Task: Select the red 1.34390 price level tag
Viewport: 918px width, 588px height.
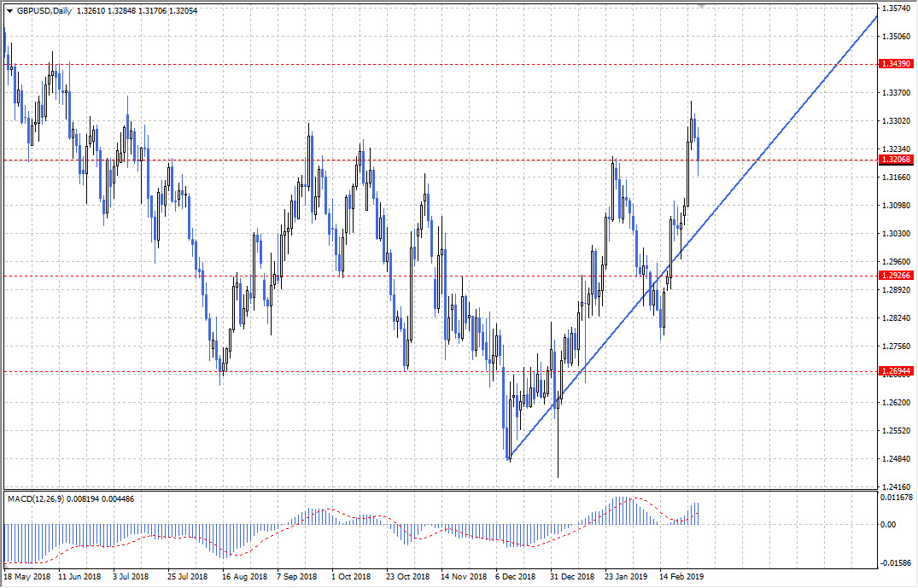Action: 897,64
